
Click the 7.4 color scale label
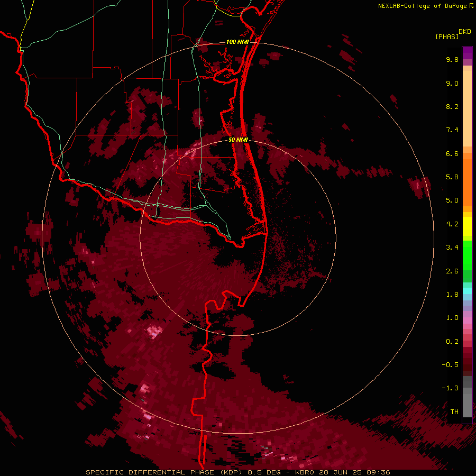(x=452, y=130)
